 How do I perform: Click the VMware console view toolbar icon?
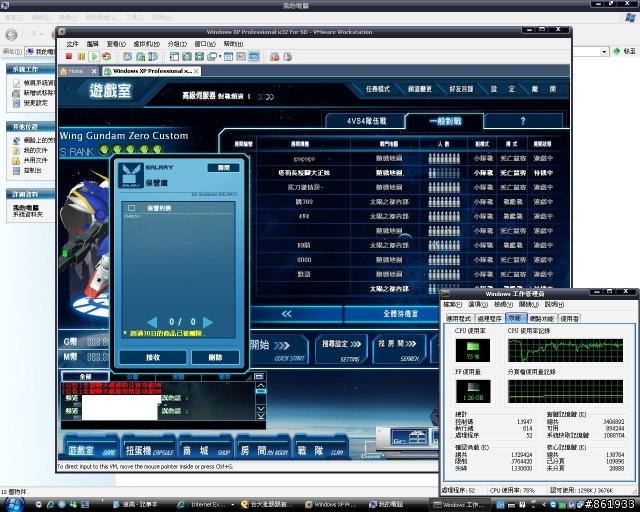coord(241,56)
